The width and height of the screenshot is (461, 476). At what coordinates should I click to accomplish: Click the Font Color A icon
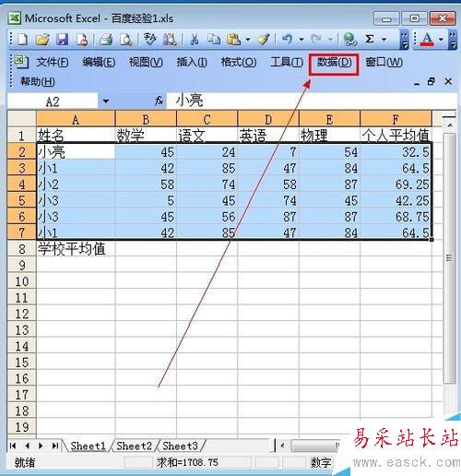pos(428,40)
